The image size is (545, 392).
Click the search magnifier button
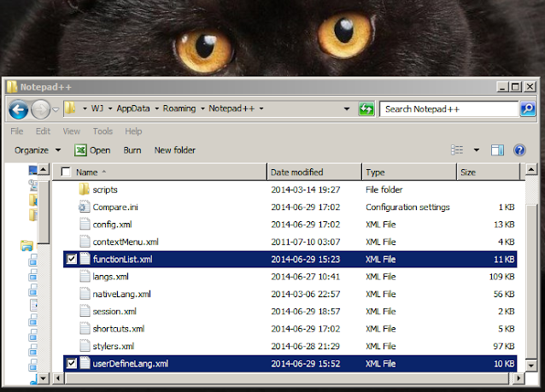pos(528,109)
